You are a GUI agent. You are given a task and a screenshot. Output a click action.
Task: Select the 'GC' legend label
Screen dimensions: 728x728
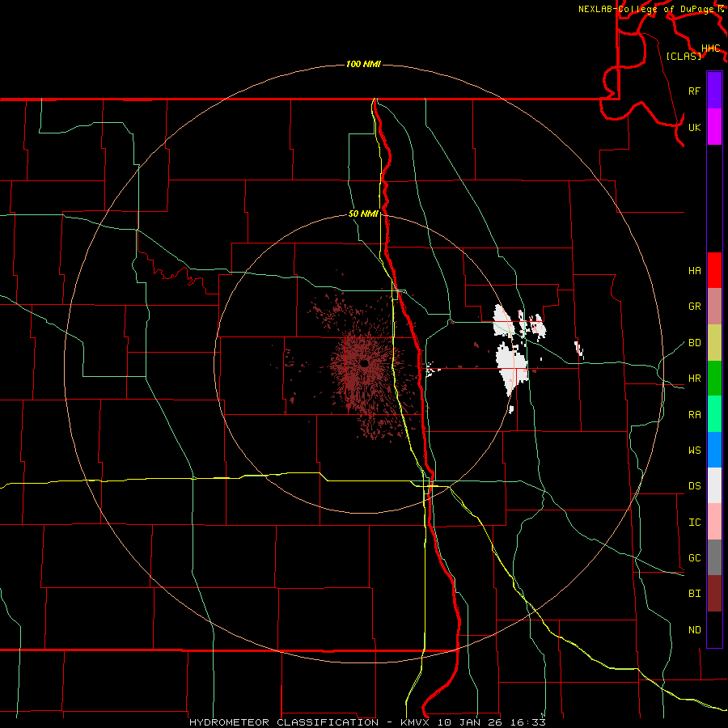pyautogui.click(x=694, y=558)
